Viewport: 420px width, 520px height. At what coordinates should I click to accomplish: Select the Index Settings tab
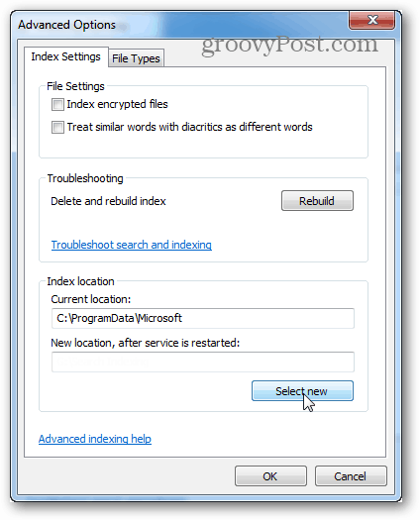point(65,57)
